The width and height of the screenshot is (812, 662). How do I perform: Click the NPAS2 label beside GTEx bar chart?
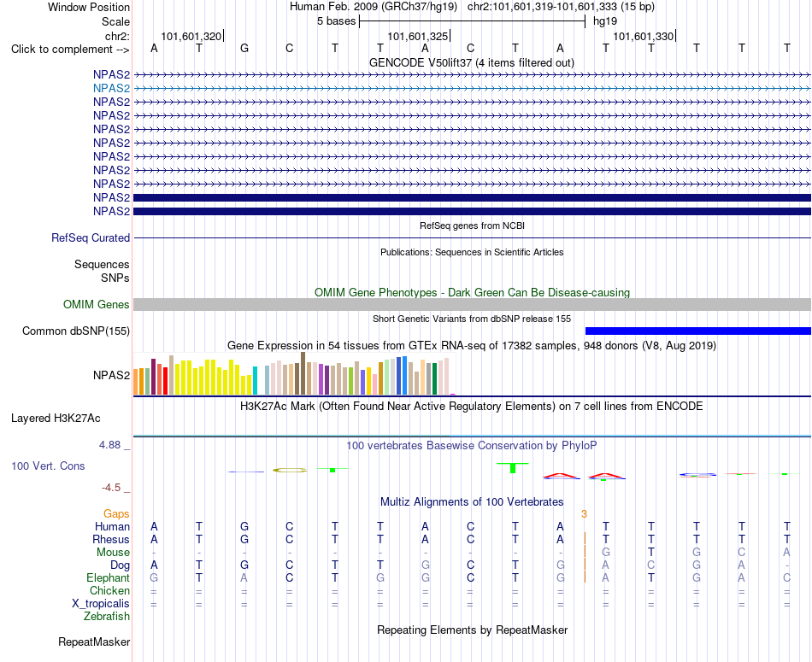(111, 375)
